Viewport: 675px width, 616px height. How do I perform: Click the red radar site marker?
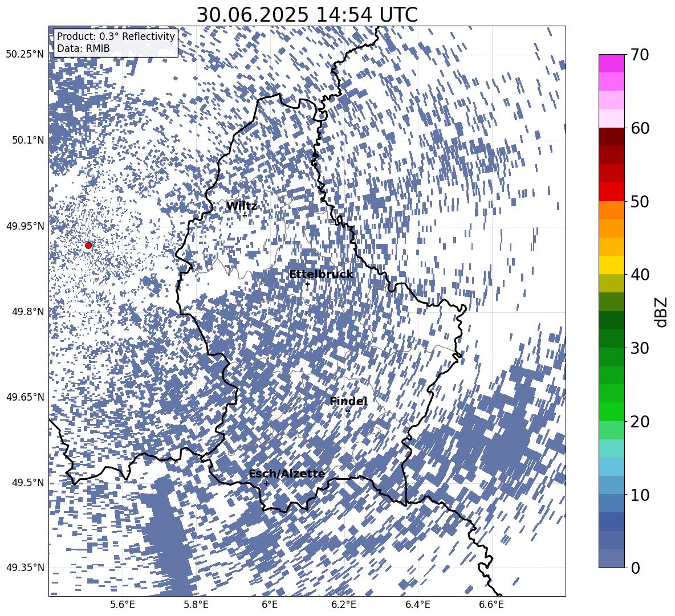point(88,246)
